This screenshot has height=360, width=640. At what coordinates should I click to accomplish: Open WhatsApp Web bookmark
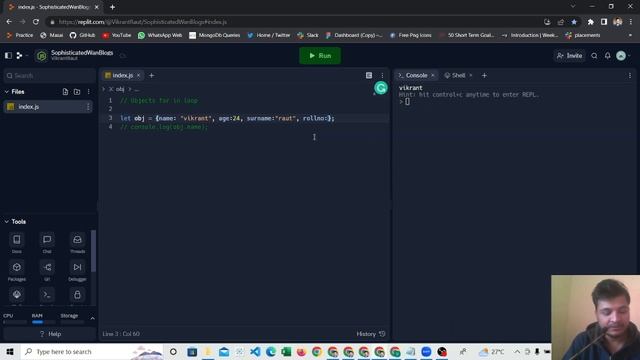click(160, 36)
